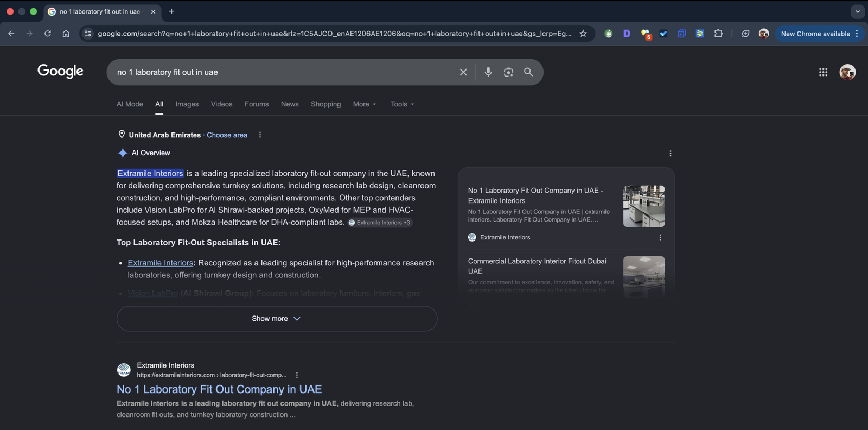Screen dimensions: 868x430
Task: Search by image with Google Lens icon
Action: (x=508, y=72)
